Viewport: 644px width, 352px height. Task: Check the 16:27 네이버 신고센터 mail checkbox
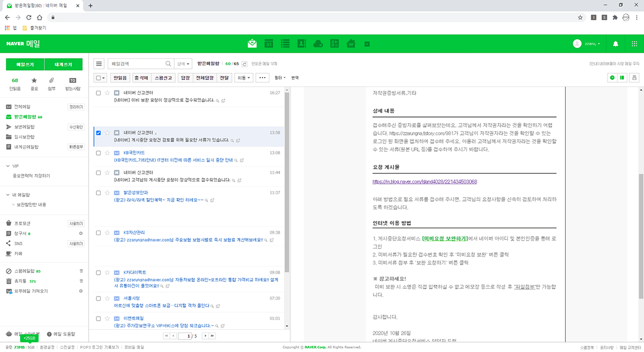[98, 93]
